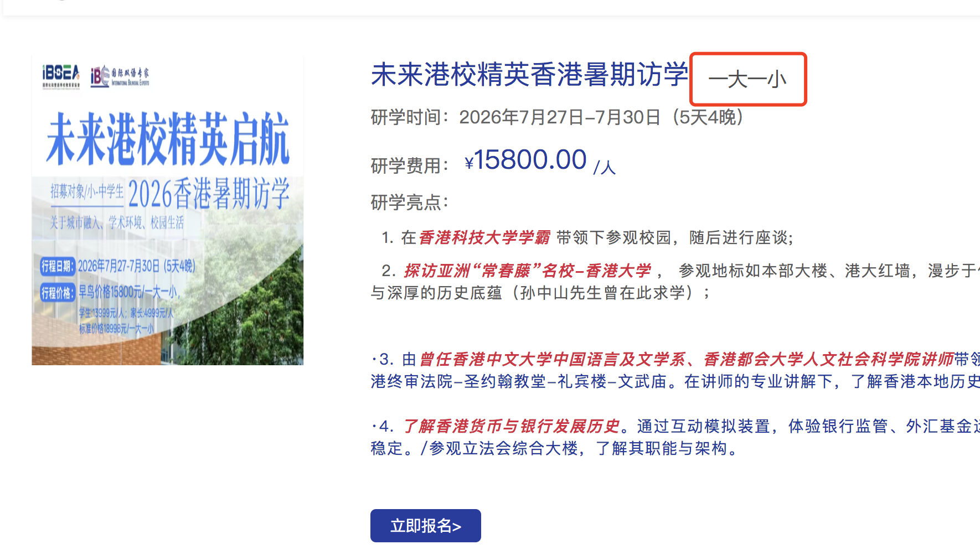
Task: Click red text 香港科技大学学霸
Action: tap(484, 237)
